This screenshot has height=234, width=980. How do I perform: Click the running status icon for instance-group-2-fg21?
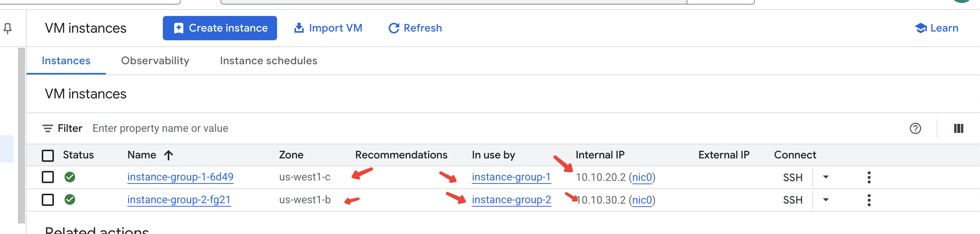point(69,200)
